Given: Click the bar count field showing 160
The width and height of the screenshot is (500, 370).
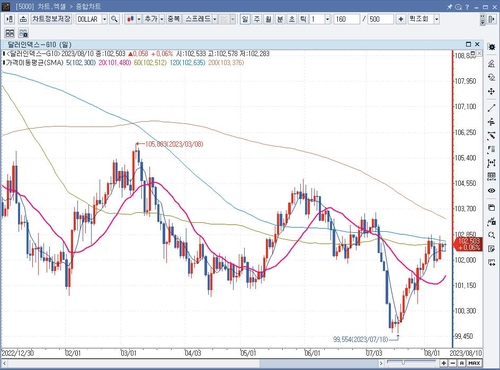Looking at the screenshot, I should coord(346,19).
